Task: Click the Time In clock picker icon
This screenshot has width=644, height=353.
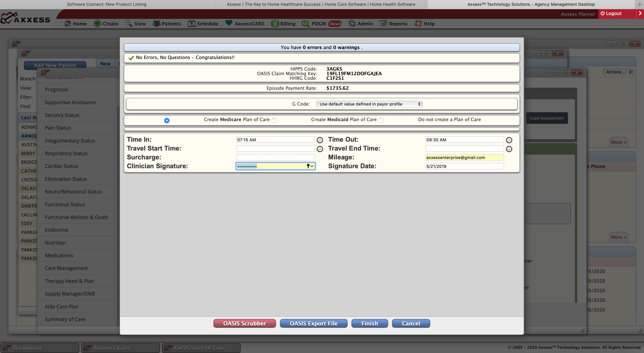Action: 320,140
